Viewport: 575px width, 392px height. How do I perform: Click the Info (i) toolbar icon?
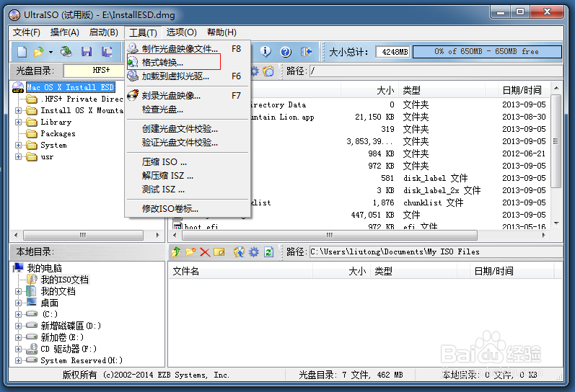click(x=265, y=52)
